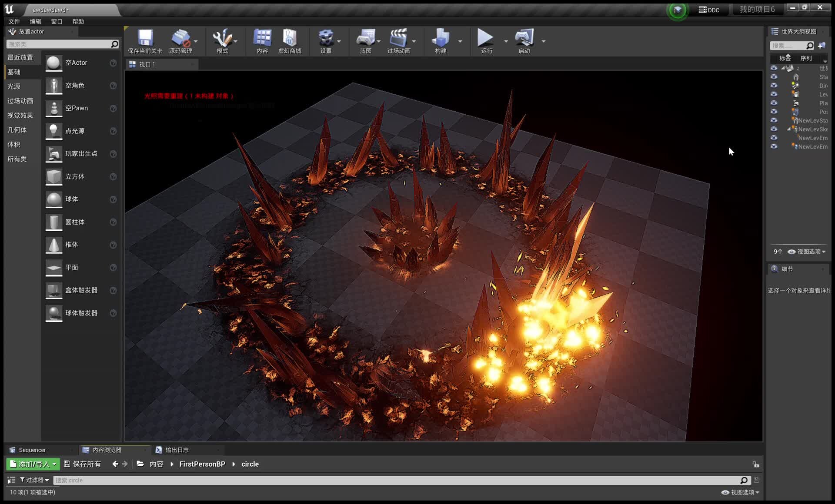Toggle visibility of the NewLevSke actor
835x504 pixels.
(774, 129)
